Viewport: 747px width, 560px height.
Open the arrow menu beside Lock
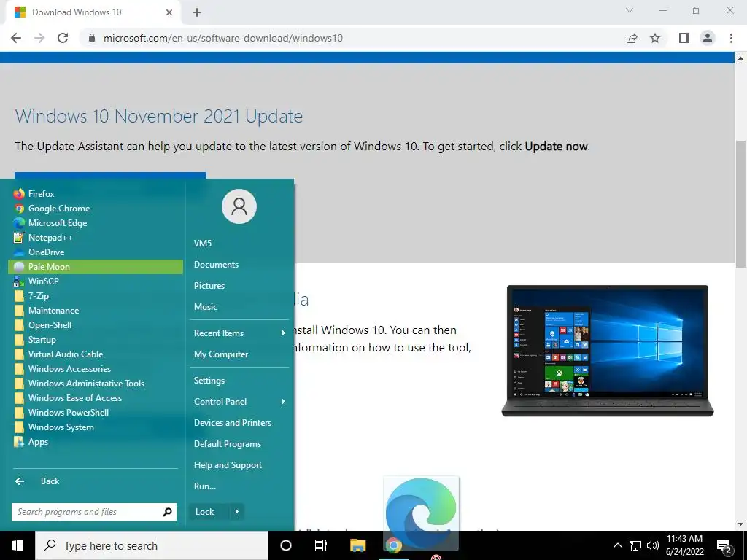point(237,512)
